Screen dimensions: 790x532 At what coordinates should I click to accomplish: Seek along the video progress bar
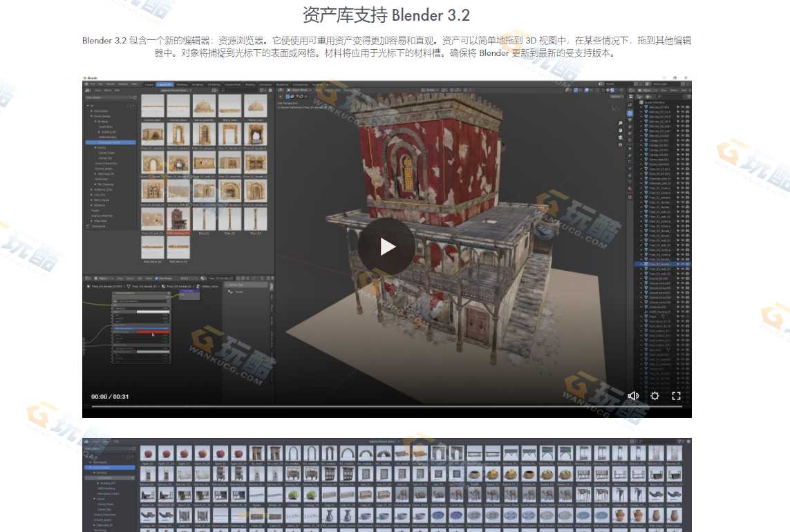[386, 406]
